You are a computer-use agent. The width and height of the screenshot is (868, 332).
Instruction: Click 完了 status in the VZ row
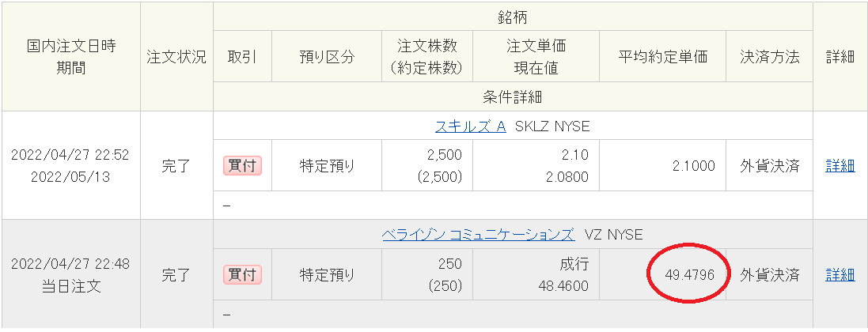coord(176,275)
